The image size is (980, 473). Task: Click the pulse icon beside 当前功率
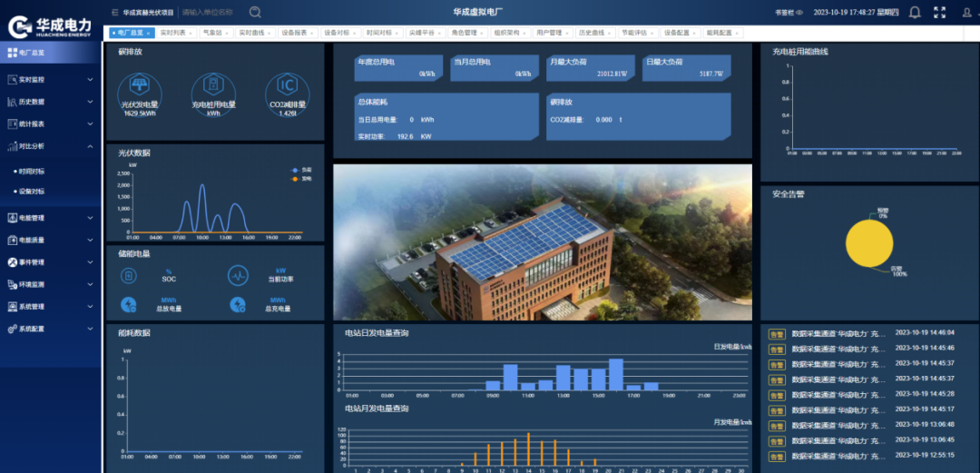click(238, 275)
